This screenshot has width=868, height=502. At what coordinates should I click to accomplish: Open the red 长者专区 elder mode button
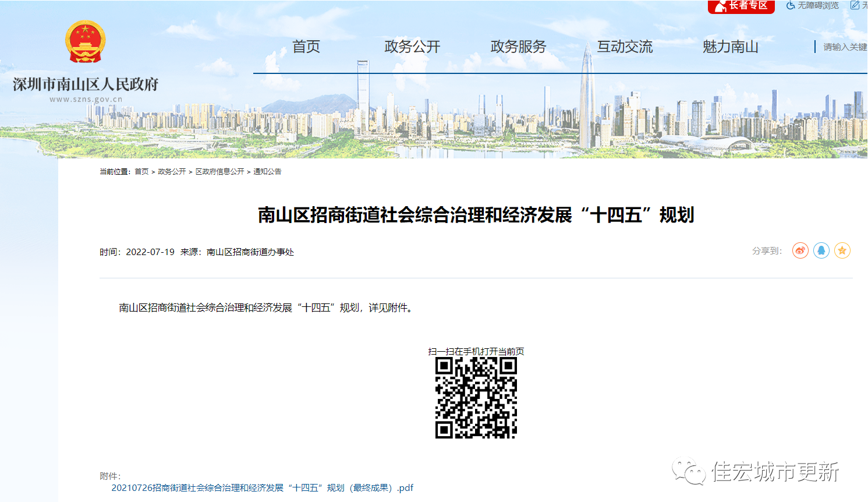[741, 6]
